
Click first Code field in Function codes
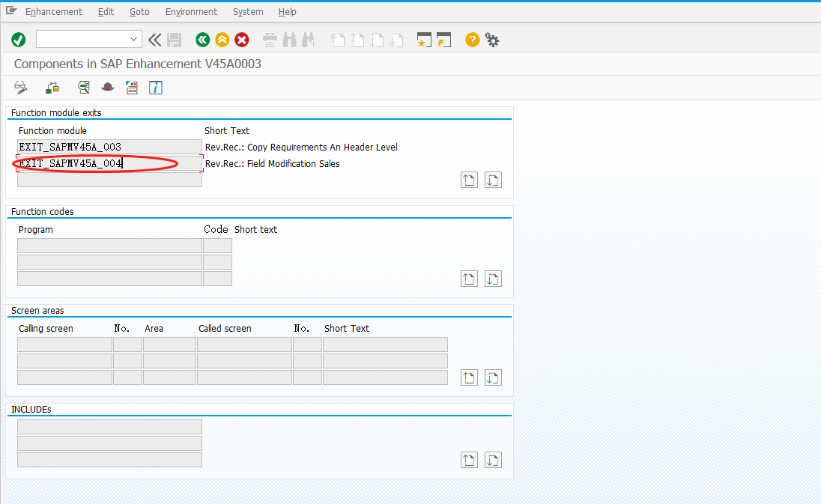point(217,246)
